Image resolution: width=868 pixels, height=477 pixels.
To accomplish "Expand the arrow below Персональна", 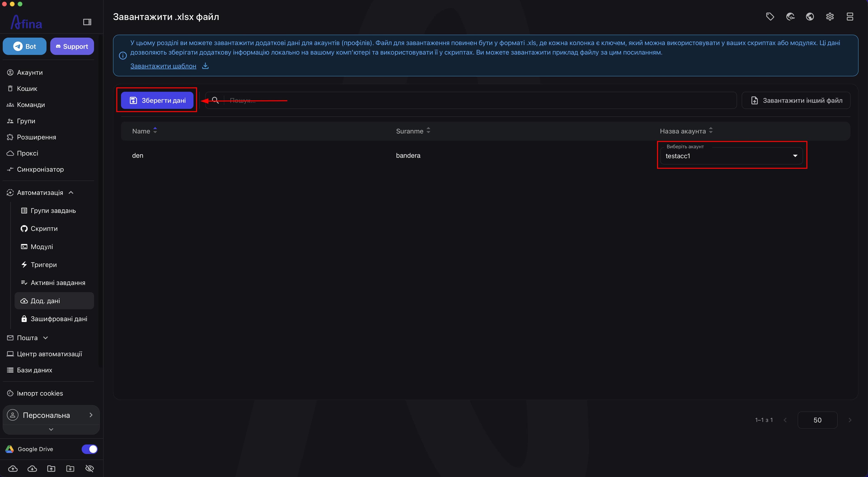I will click(x=51, y=429).
